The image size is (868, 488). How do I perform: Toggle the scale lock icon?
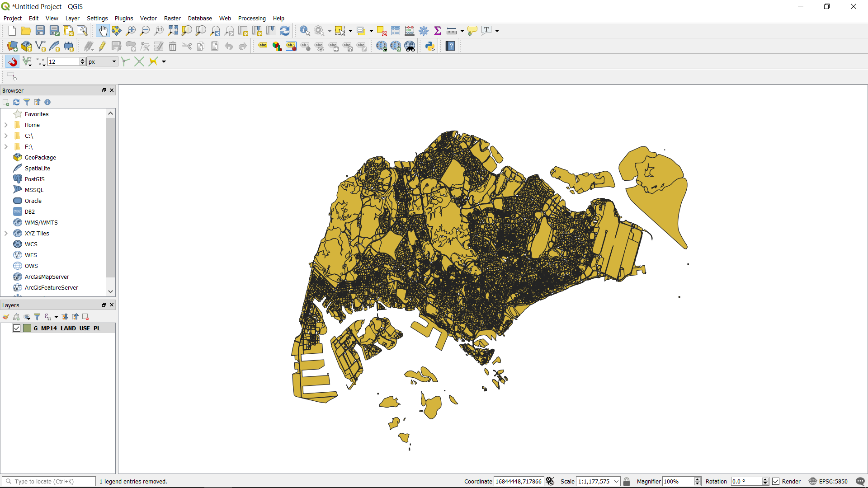coord(627,481)
